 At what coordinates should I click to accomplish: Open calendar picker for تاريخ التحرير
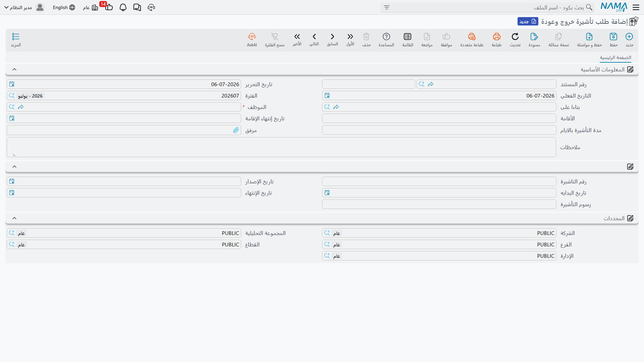[x=12, y=84]
